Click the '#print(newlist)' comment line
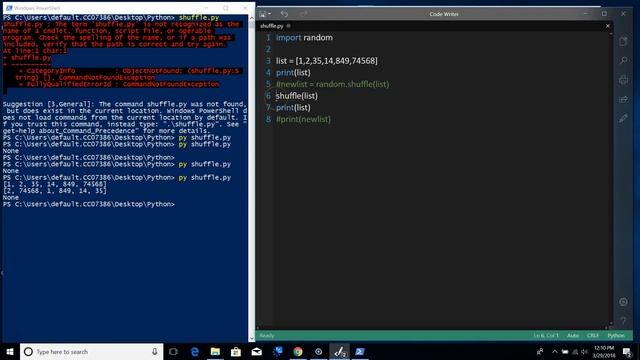The width and height of the screenshot is (640, 360). pyautogui.click(x=303, y=119)
